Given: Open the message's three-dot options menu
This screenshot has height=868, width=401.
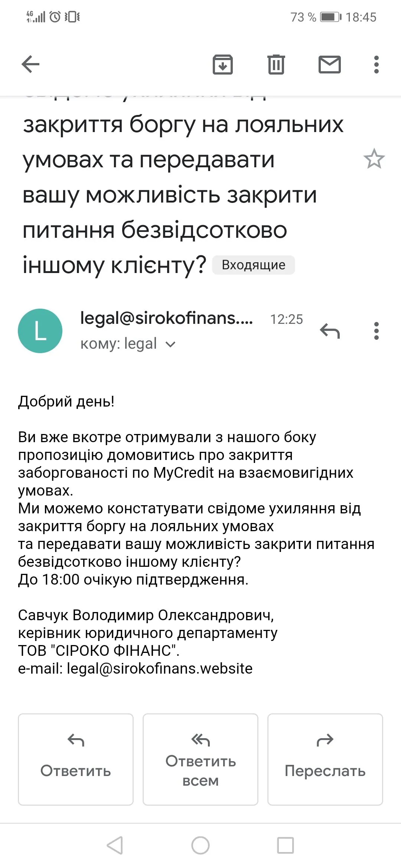Looking at the screenshot, I should click(376, 331).
